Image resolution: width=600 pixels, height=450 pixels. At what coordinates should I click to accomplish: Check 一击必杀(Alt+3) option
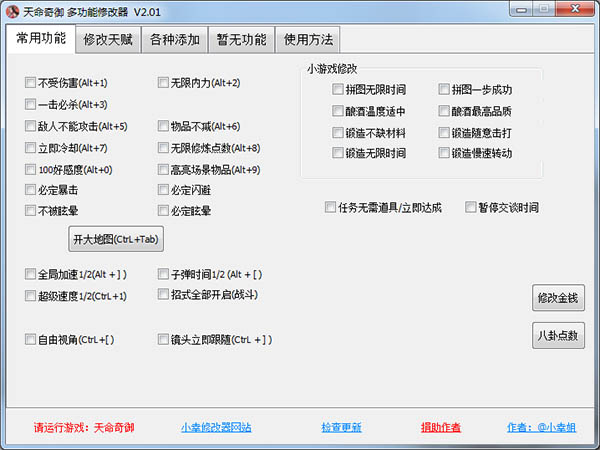30,104
